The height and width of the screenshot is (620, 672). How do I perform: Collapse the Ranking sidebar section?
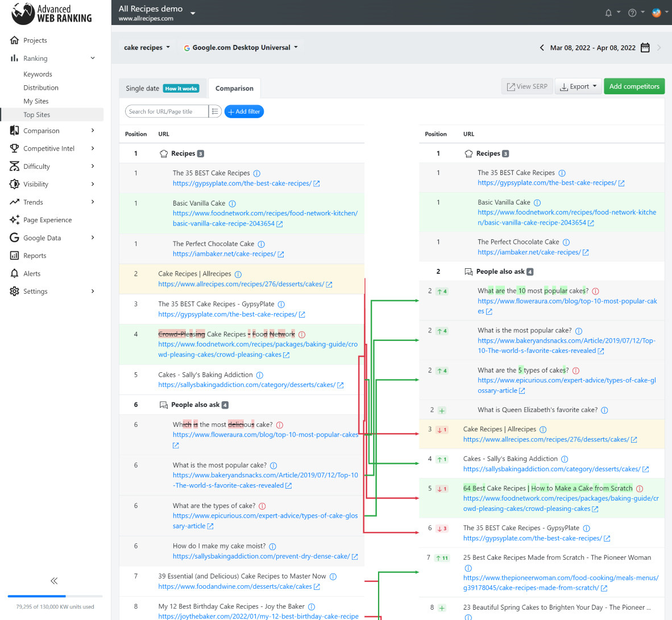tap(93, 59)
